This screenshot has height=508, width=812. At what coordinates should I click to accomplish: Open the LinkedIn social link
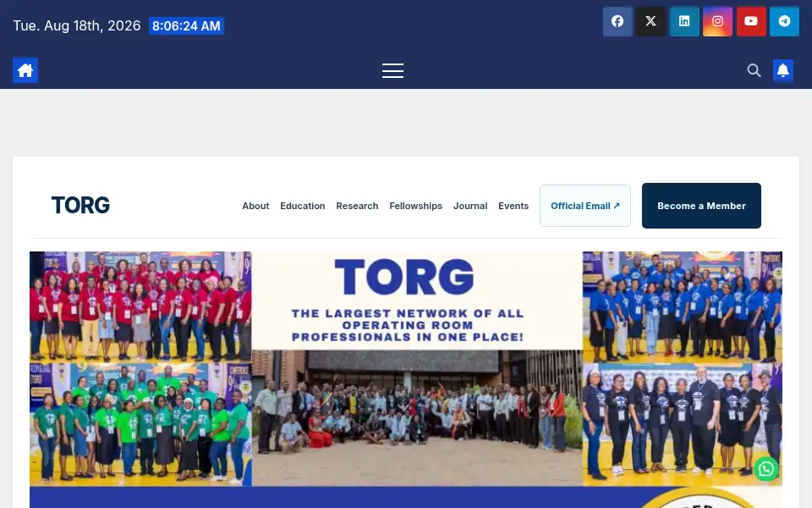[x=684, y=21]
